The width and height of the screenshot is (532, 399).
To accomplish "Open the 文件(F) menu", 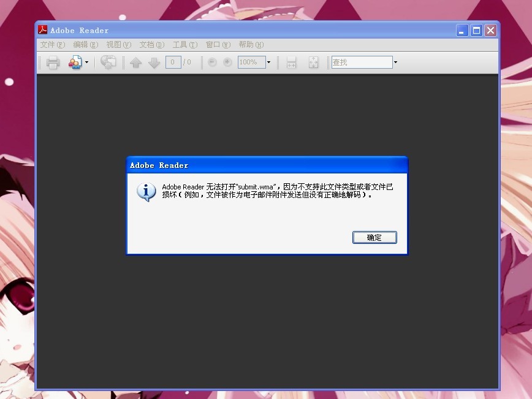I will pyautogui.click(x=53, y=45).
